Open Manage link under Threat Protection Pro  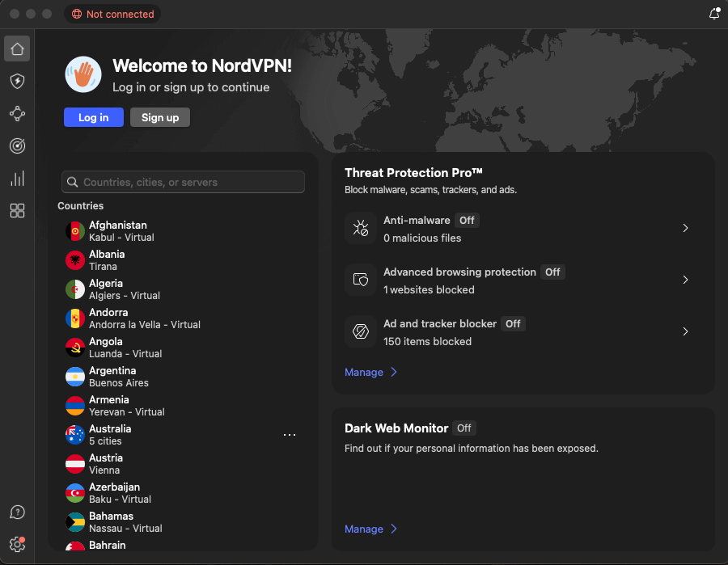[364, 372]
